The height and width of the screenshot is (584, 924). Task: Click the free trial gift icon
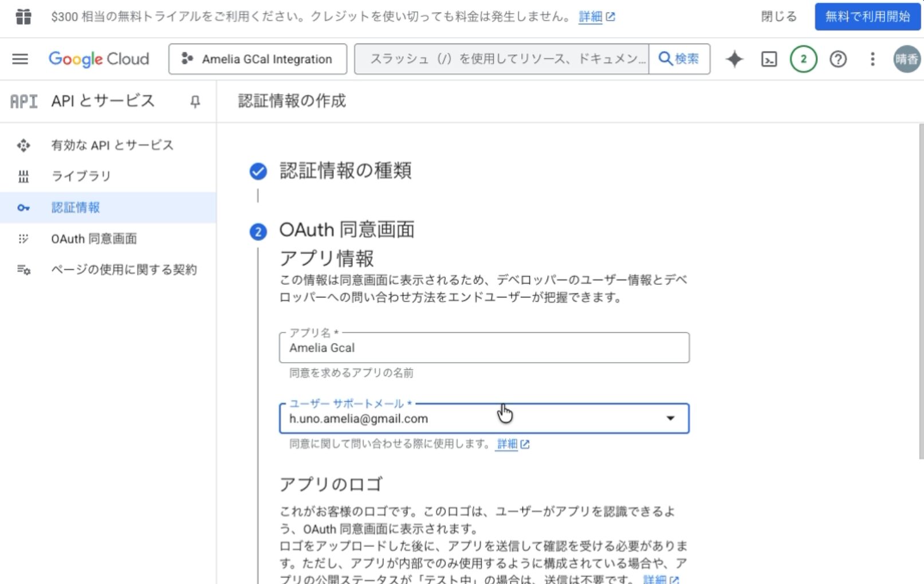tap(23, 17)
